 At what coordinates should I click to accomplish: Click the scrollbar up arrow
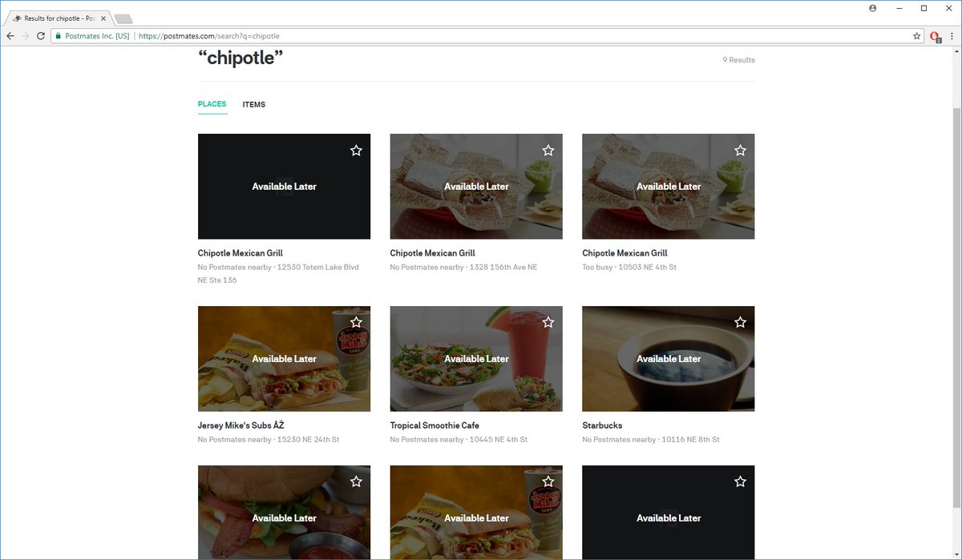tap(956, 51)
